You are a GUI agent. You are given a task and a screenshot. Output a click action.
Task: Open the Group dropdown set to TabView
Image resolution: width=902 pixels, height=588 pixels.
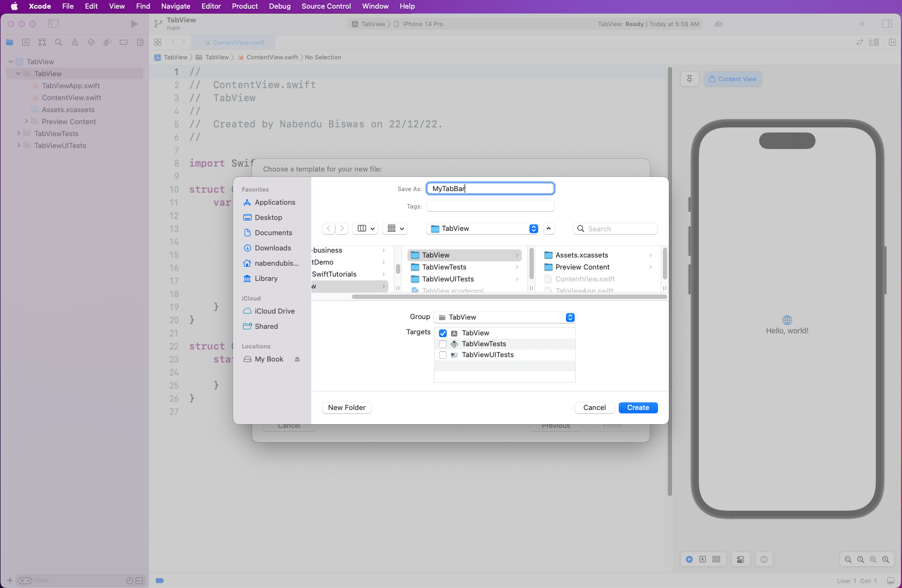coord(504,317)
